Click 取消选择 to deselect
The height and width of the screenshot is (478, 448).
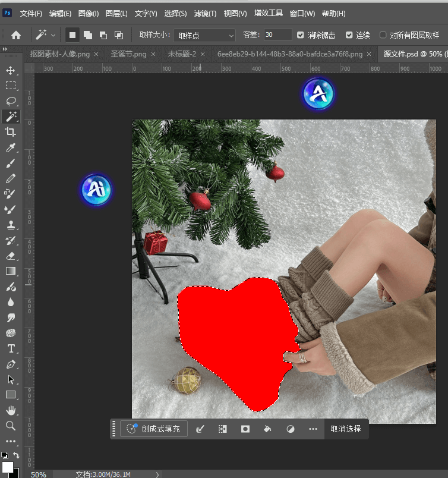click(346, 429)
